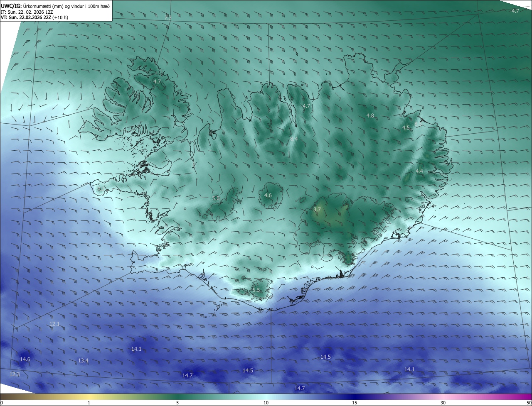
Task: Click the color scale tick labeled 10
Action: 266,403
